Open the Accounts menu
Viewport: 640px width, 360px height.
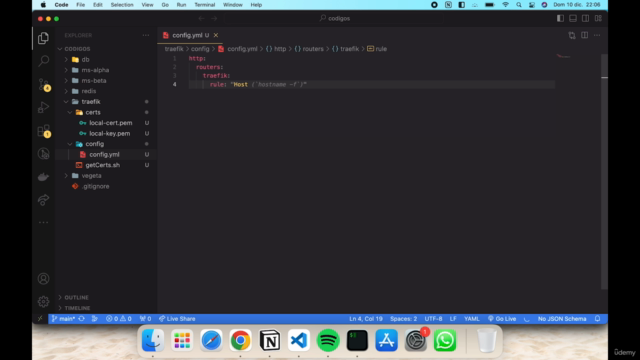click(x=43, y=279)
